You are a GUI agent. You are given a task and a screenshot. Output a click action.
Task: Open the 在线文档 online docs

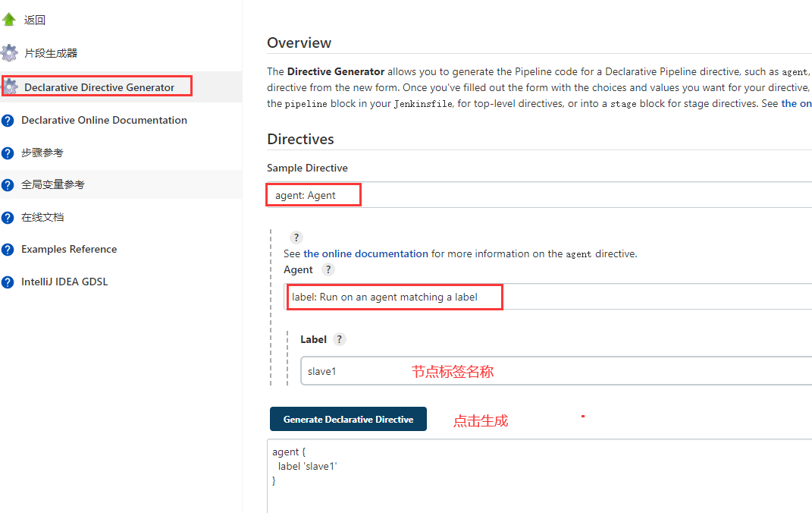[42, 217]
